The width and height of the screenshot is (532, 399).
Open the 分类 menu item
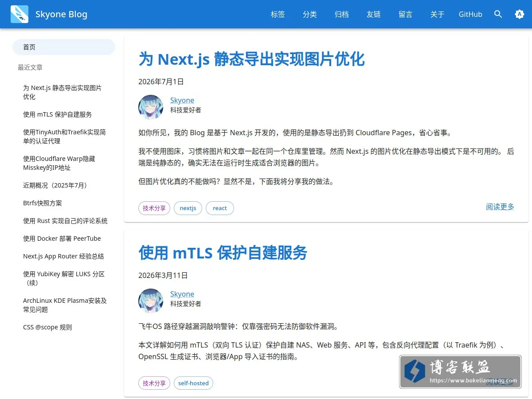[x=310, y=14]
